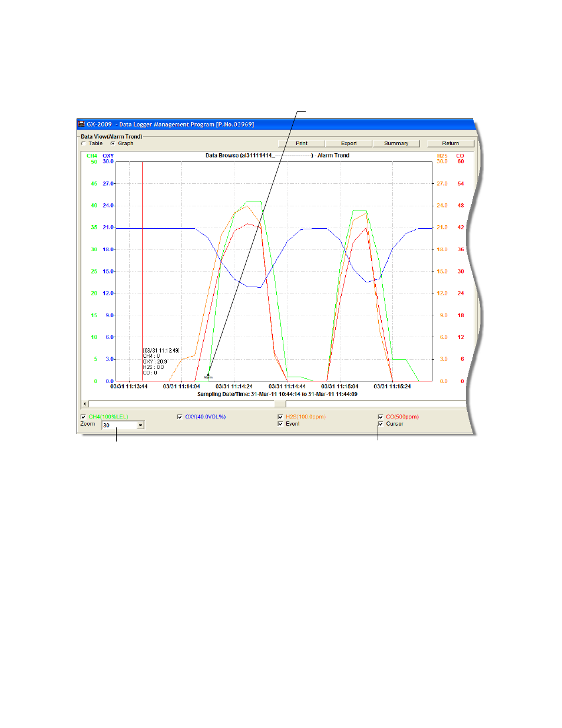Toggle the H2S(100.0ppm) checkbox
This screenshot has height=728, width=562.
click(x=280, y=417)
